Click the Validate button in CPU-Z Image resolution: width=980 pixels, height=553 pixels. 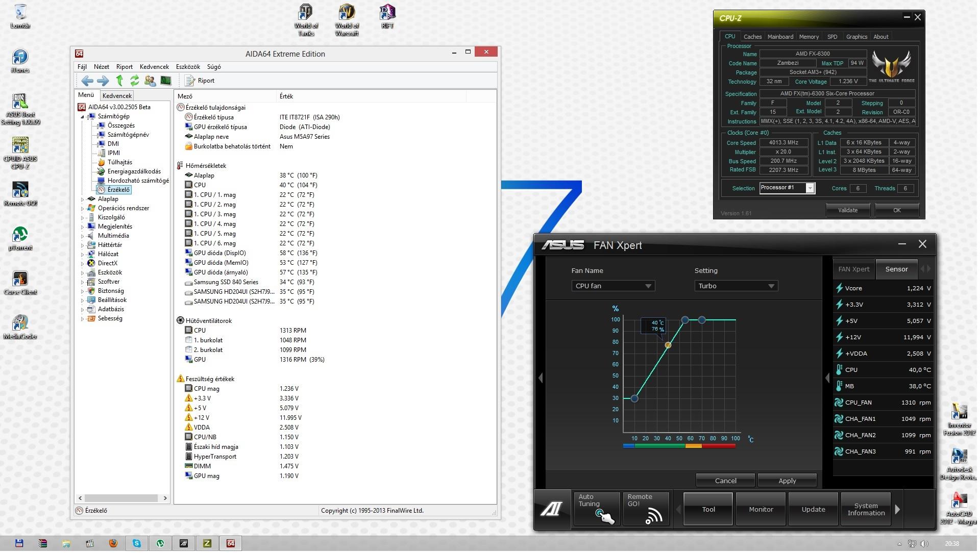(848, 211)
